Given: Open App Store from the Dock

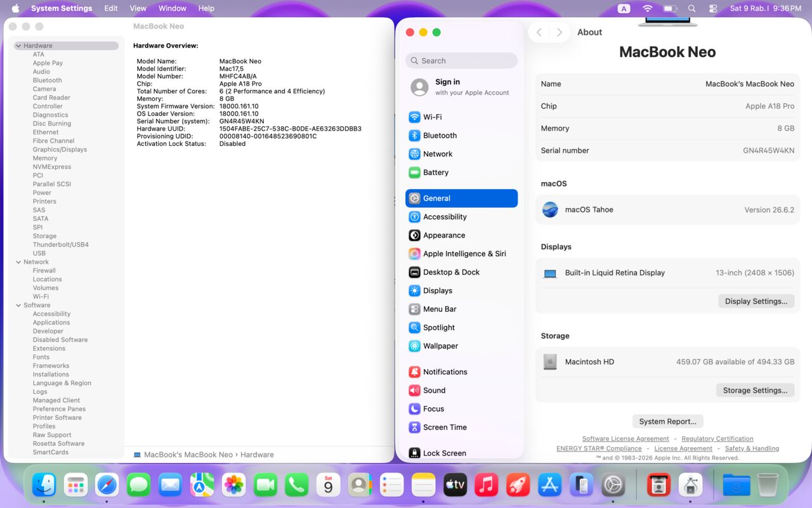Looking at the screenshot, I should (549, 485).
